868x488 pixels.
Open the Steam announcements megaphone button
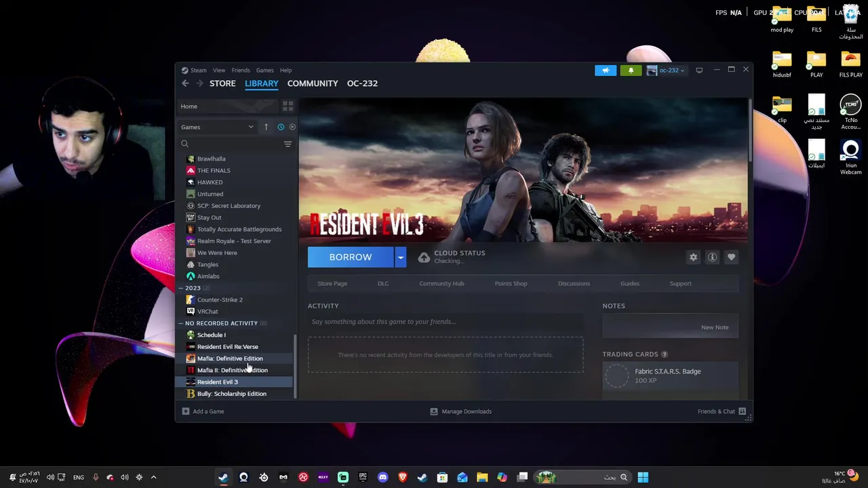[x=606, y=70]
